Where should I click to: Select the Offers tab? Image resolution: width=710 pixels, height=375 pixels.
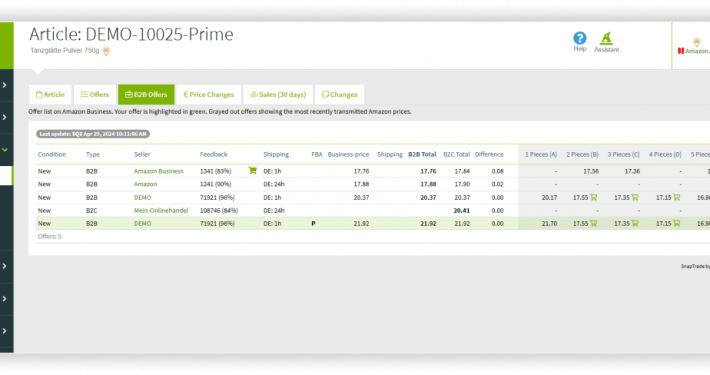click(95, 95)
